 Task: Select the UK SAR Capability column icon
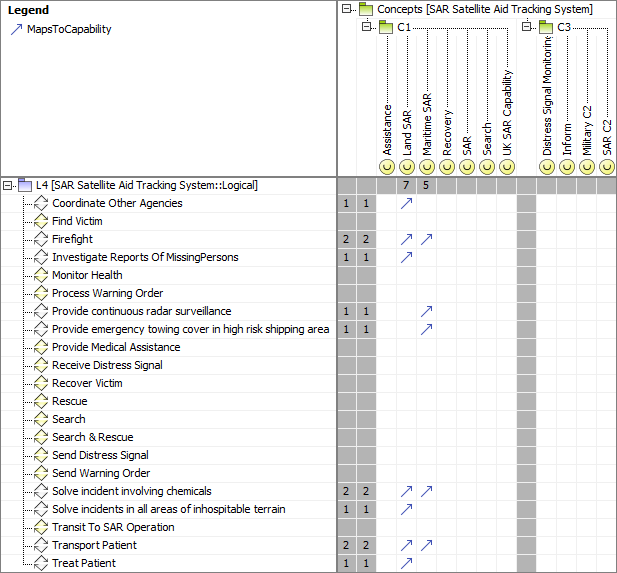(507, 167)
